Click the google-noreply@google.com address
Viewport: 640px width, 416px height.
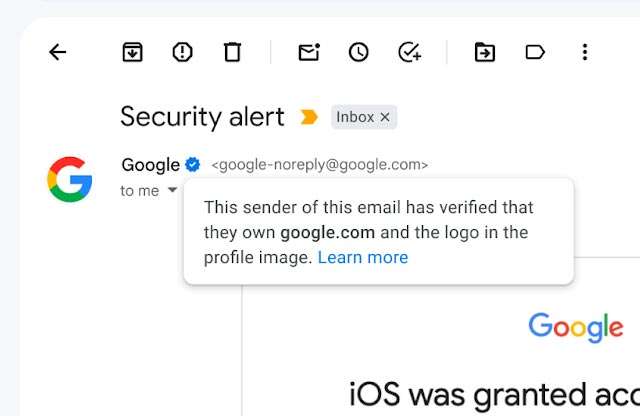point(319,165)
